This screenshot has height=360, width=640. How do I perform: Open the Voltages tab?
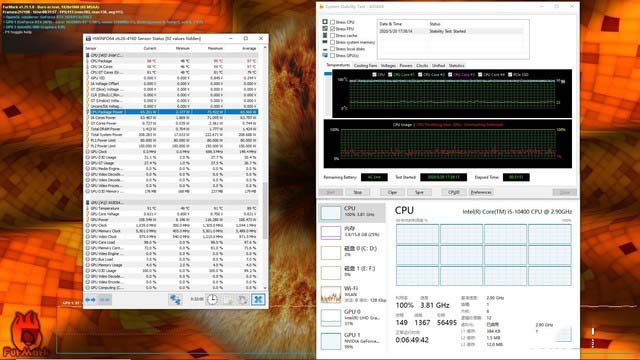pyautogui.click(x=388, y=65)
